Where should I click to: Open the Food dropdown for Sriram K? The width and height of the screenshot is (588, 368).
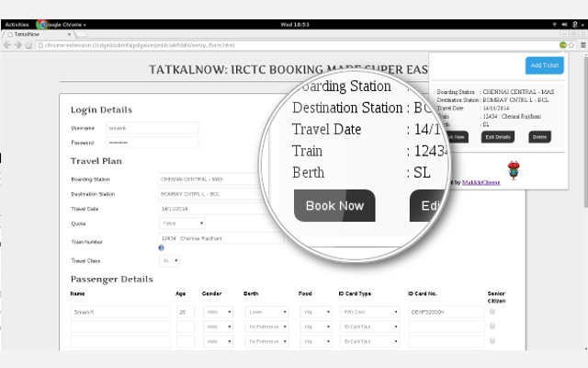coord(316,312)
